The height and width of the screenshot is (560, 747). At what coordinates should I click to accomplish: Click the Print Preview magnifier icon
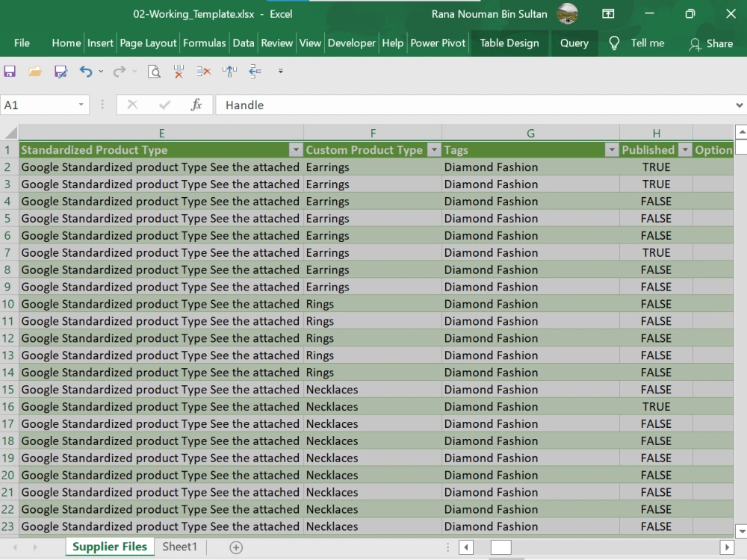(154, 72)
